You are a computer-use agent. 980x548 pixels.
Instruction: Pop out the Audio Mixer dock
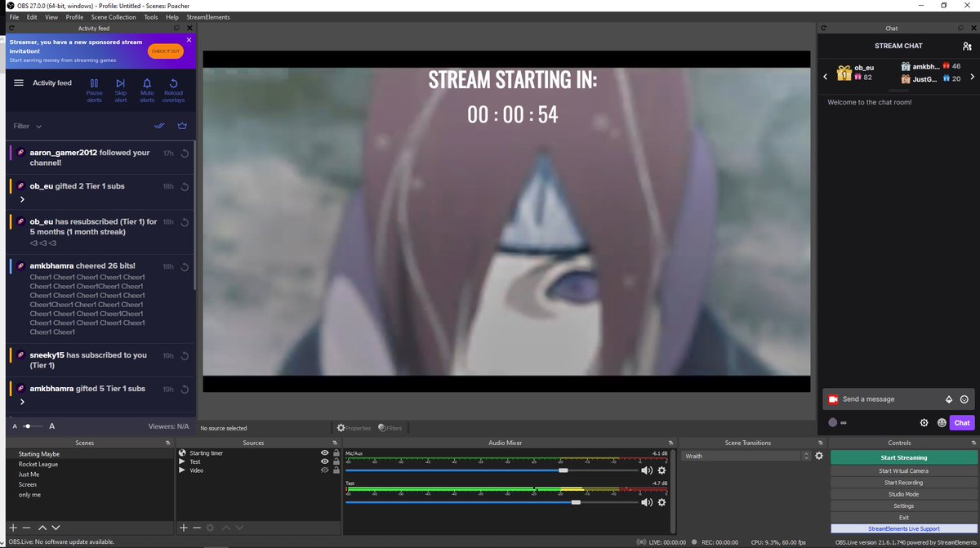click(x=670, y=443)
